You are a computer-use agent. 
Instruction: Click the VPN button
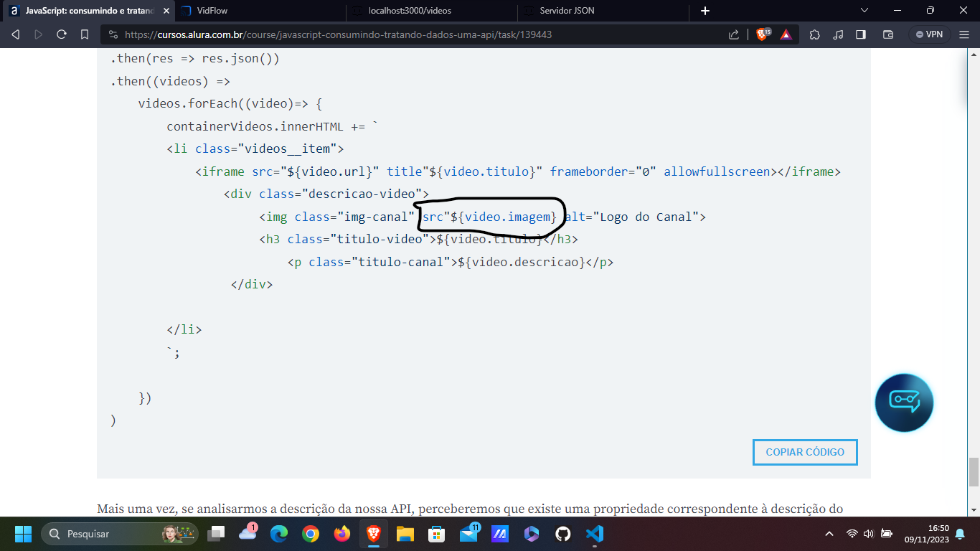[x=929, y=34]
